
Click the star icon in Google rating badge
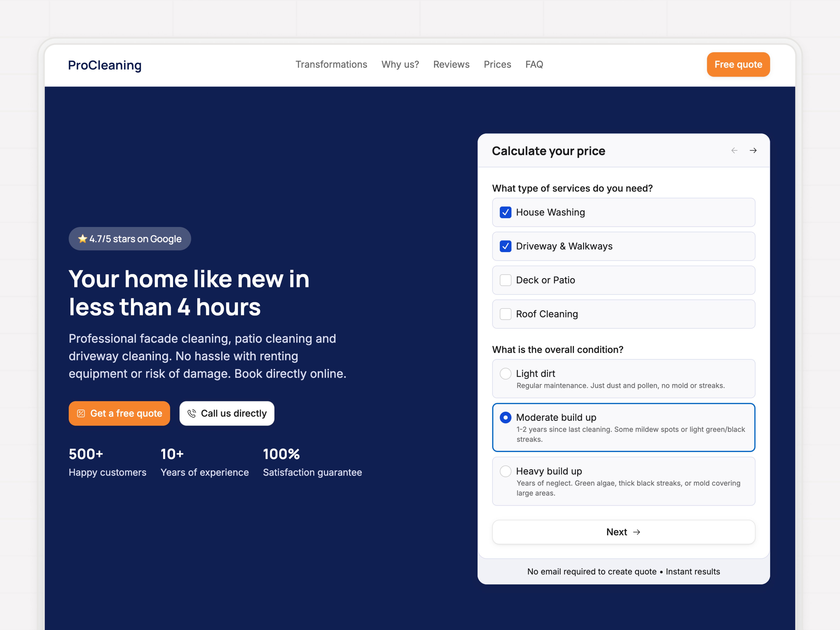82,239
